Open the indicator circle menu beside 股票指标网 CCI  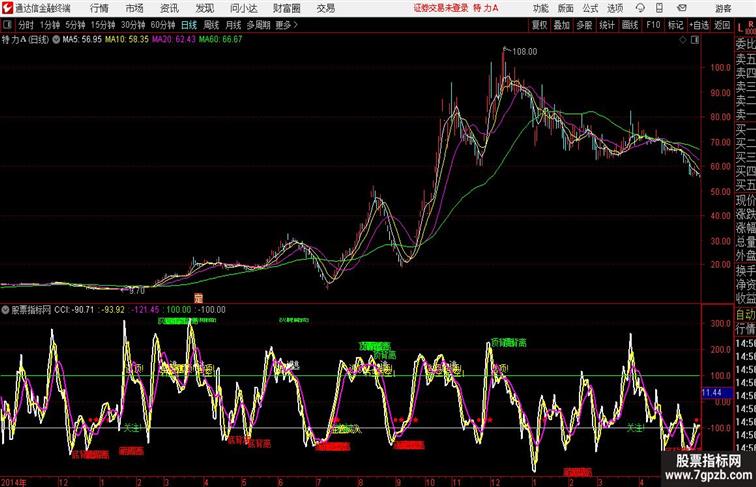coord(6,310)
